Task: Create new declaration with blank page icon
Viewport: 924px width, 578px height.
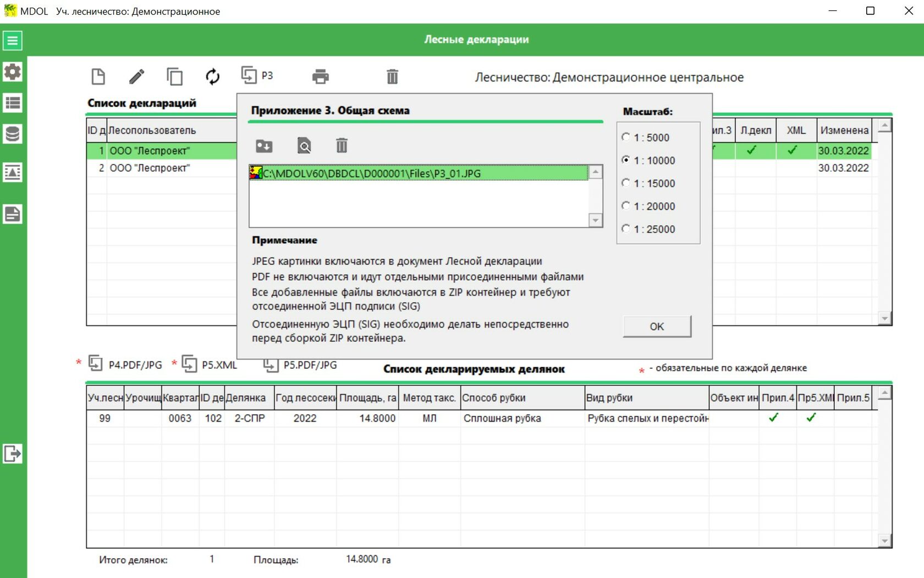Action: [98, 77]
